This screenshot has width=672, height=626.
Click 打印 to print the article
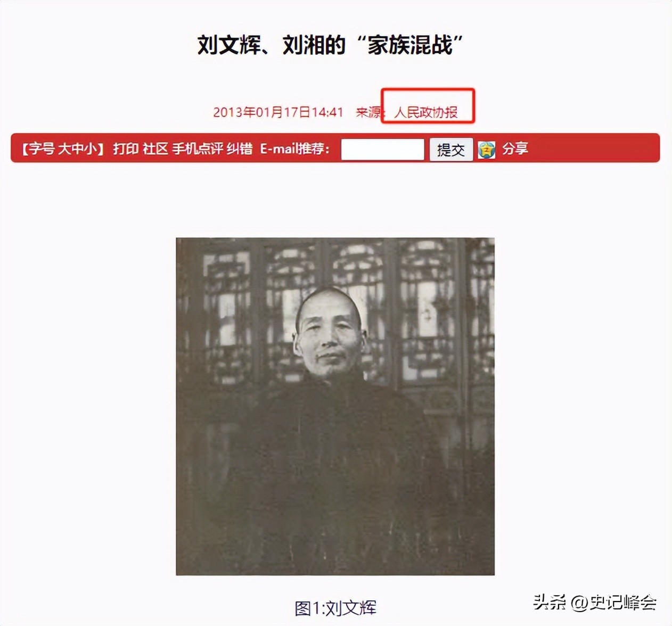click(126, 149)
